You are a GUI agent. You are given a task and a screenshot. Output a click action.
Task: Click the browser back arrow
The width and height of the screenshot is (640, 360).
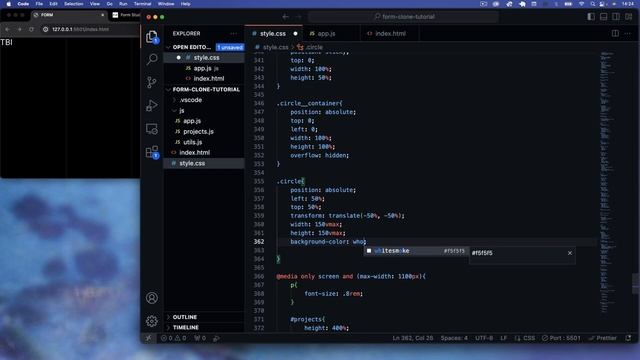(x=7, y=29)
